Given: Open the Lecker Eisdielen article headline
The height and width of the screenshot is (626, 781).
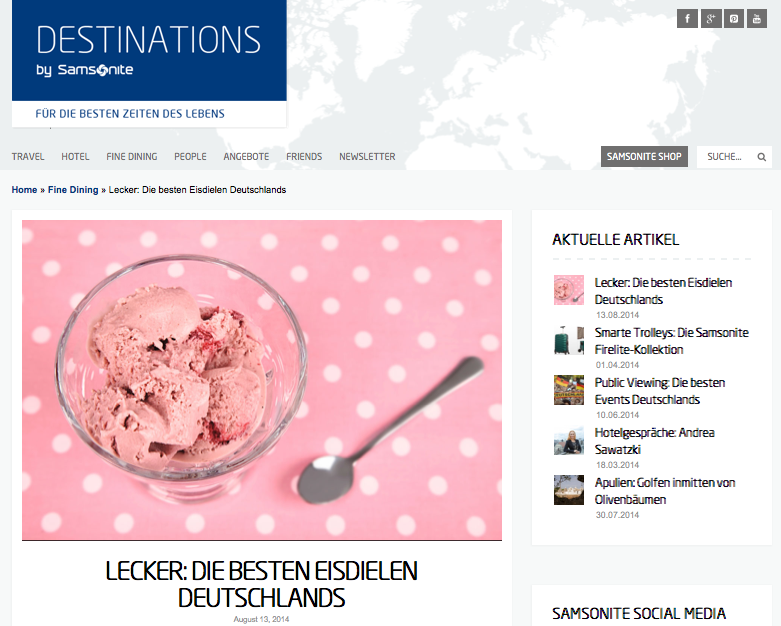Looking at the screenshot, I should [x=261, y=584].
